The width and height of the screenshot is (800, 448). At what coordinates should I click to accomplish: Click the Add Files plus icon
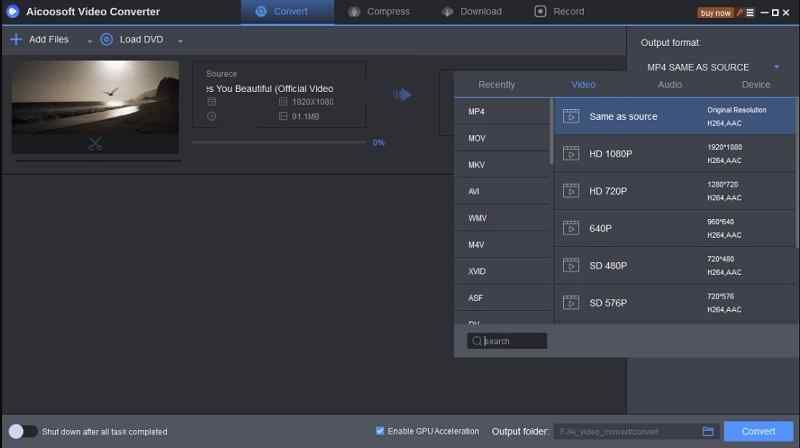click(x=16, y=39)
